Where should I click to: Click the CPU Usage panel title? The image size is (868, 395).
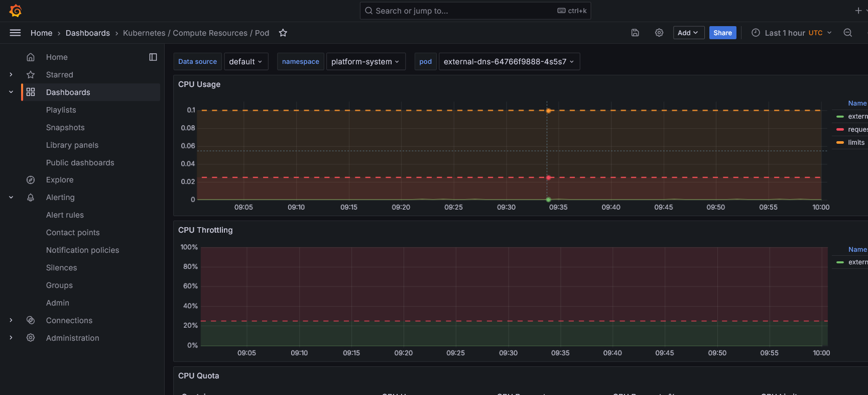point(199,84)
